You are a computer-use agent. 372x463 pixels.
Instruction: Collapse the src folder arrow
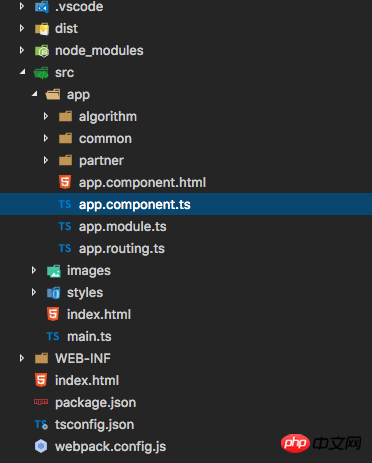coord(22,72)
